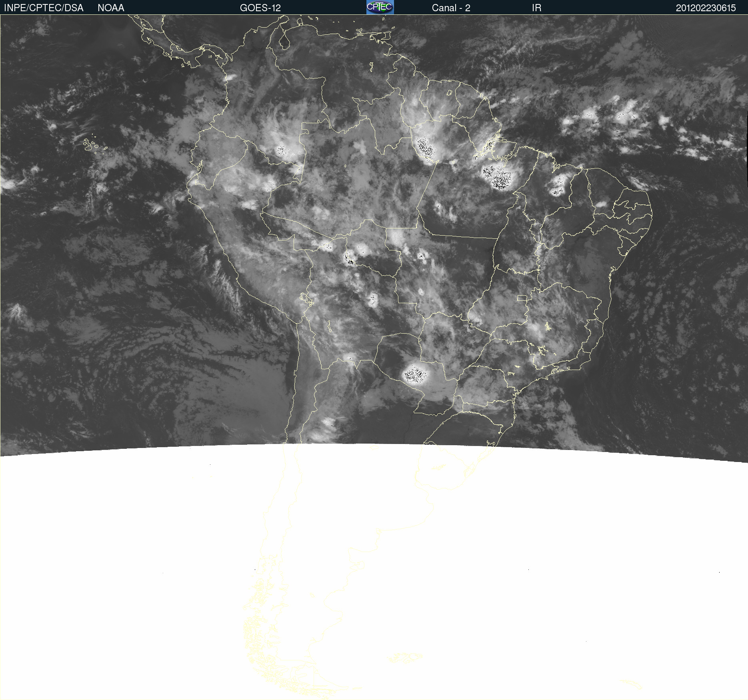The width and height of the screenshot is (748, 700).
Task: Click the 201202230615 timestamp
Action: click(706, 8)
